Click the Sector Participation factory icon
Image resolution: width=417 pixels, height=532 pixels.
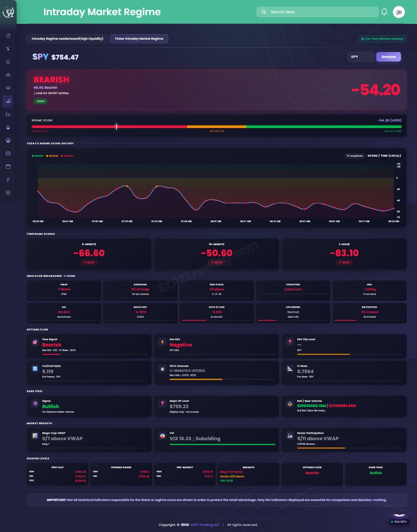[x=290, y=436]
